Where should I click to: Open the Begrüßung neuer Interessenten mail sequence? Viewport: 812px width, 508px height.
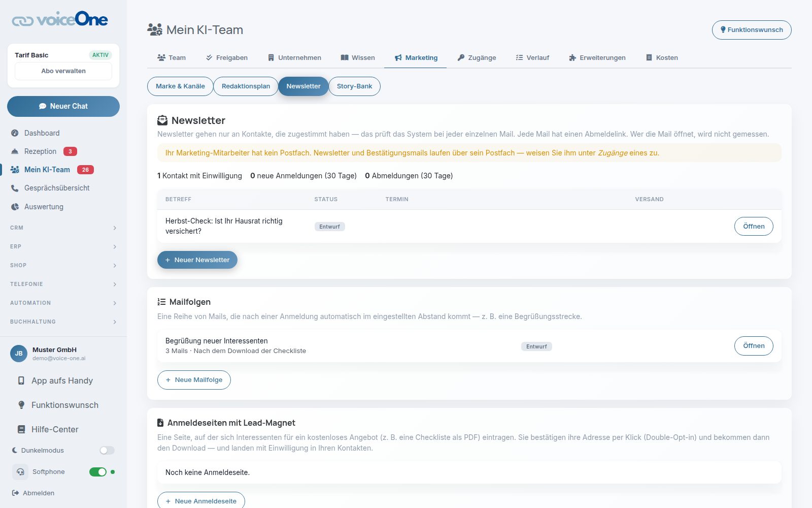coord(754,346)
